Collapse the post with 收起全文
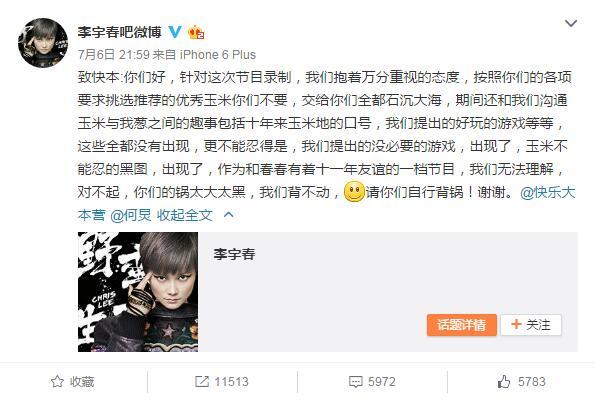 tap(185, 215)
